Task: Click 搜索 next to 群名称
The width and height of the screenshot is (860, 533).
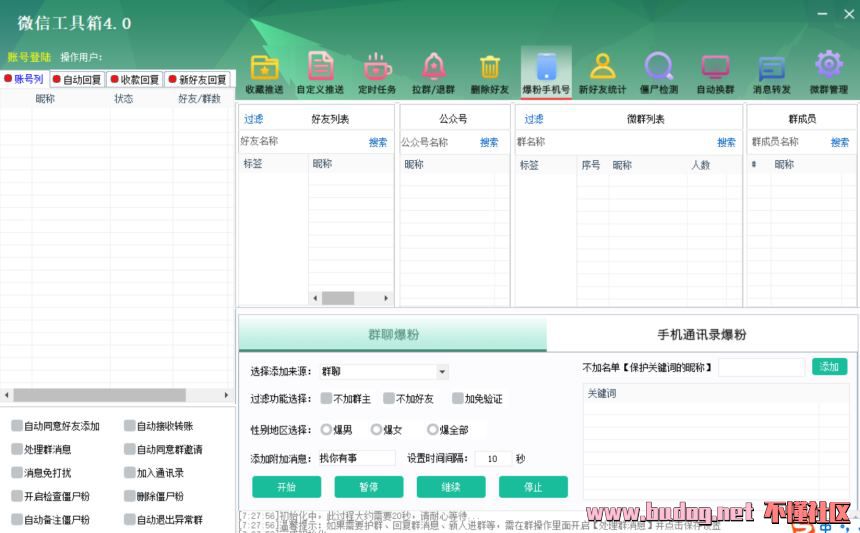Action: [x=726, y=142]
